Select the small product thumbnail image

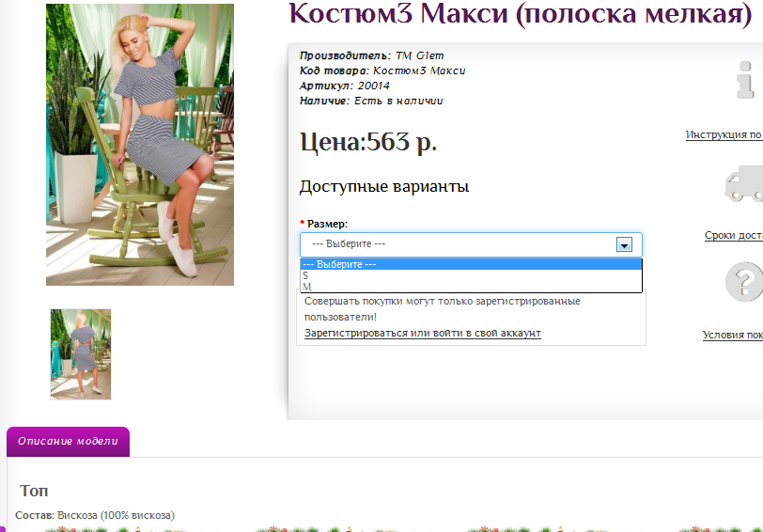coord(81,354)
